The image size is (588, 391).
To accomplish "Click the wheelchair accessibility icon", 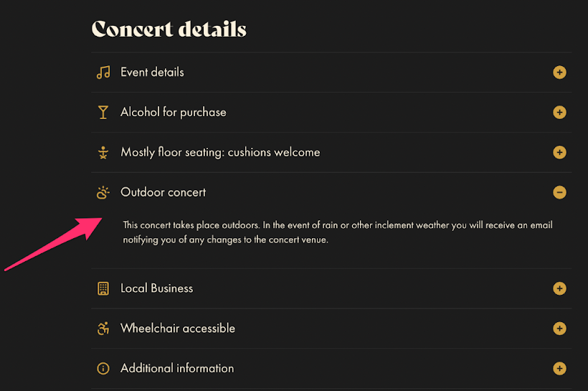I will click(103, 329).
